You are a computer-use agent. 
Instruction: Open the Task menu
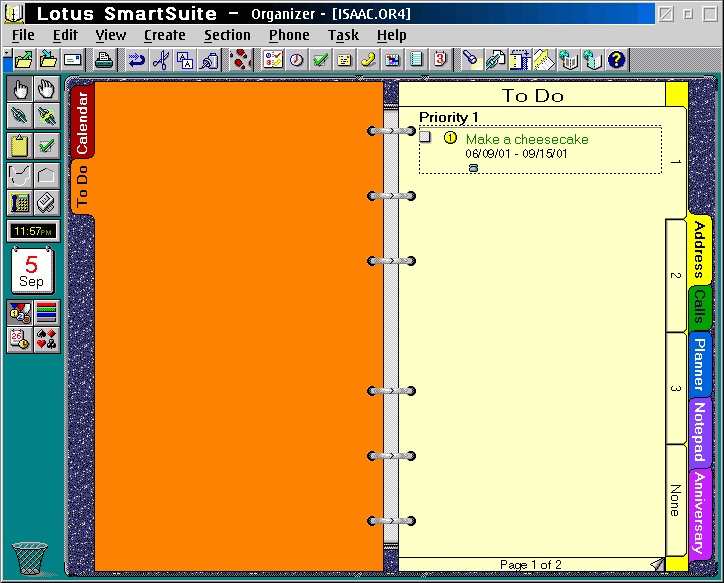pos(343,36)
